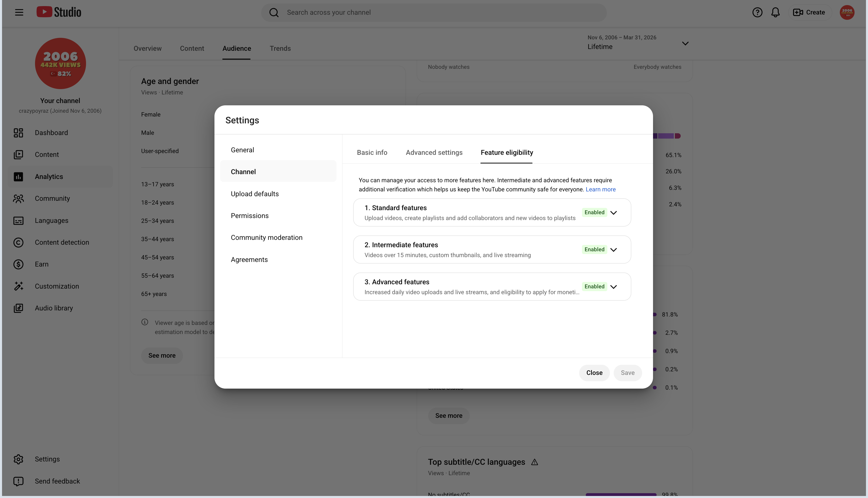Click the Languages subtitles icon
Viewport: 868px width, 498px height.
pos(19,221)
